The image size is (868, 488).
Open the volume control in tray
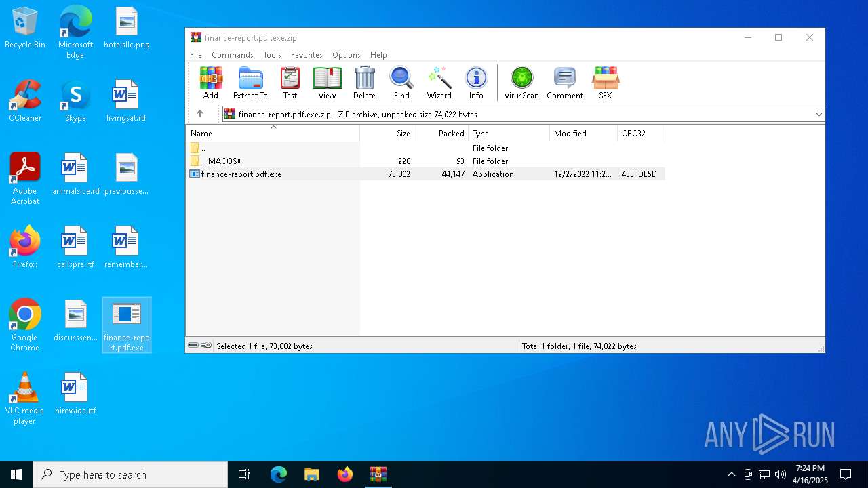(781, 474)
